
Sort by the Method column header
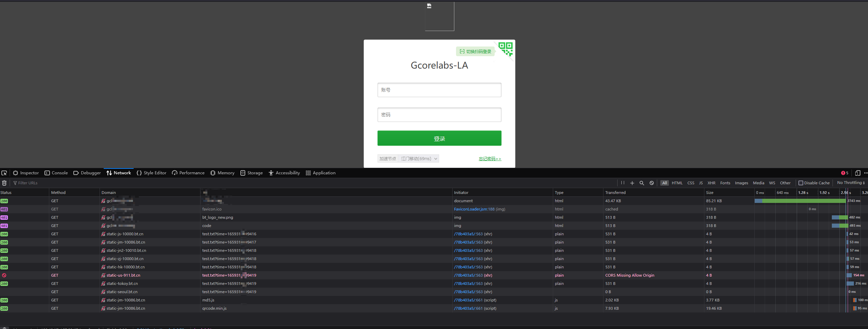pyautogui.click(x=74, y=193)
